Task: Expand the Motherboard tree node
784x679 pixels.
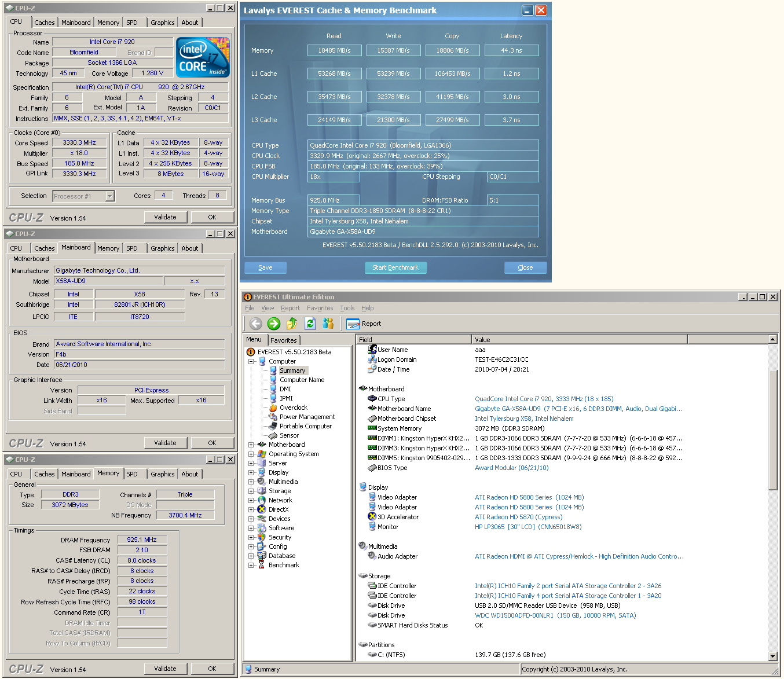Action: [251, 445]
